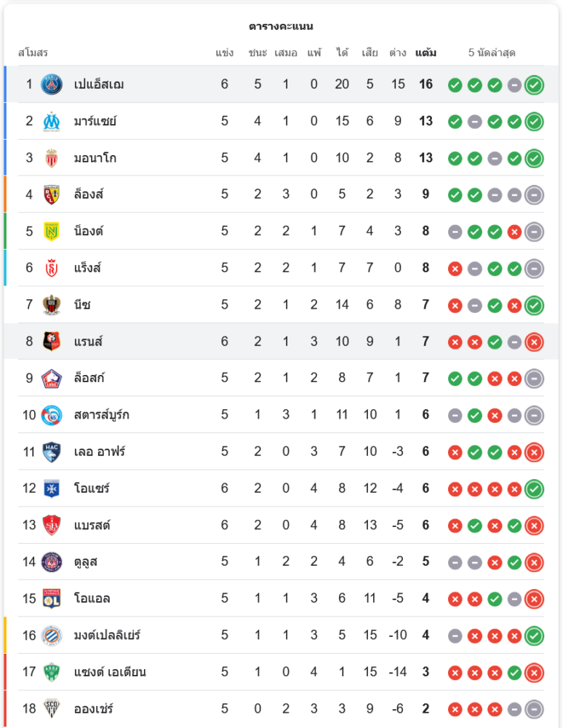Click the Montpellier club logo
Image resolution: width=563 pixels, height=728 pixels.
click(52, 636)
